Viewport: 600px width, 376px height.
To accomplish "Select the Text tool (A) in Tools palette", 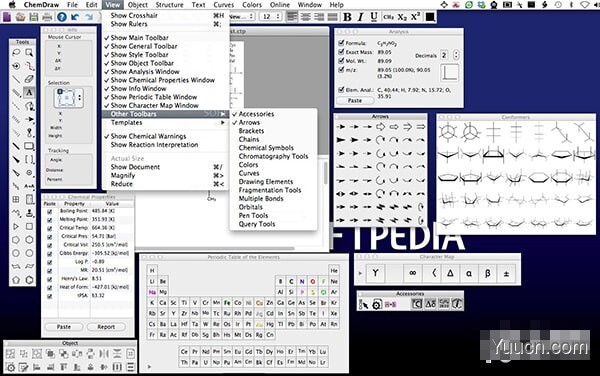I will pos(29,93).
